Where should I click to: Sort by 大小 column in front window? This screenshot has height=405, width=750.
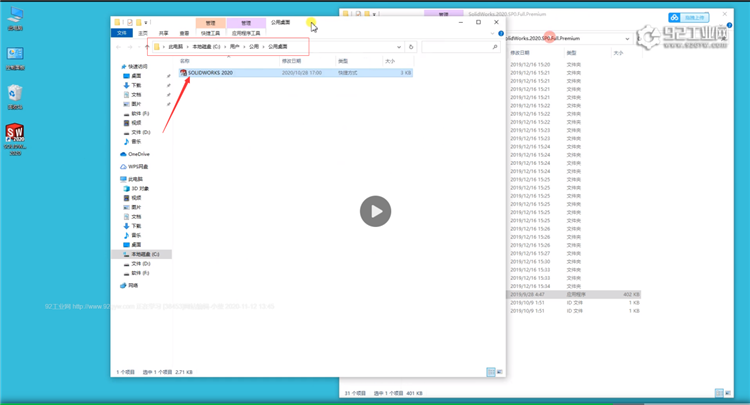[x=390, y=61]
